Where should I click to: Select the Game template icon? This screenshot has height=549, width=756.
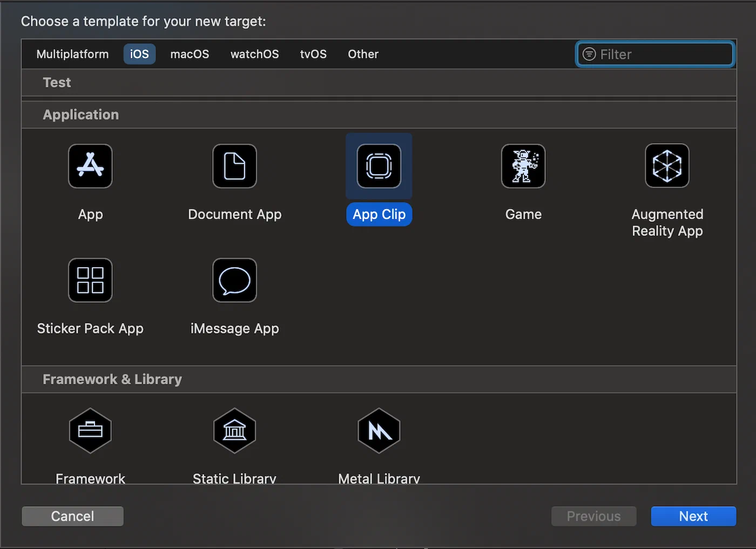523,166
